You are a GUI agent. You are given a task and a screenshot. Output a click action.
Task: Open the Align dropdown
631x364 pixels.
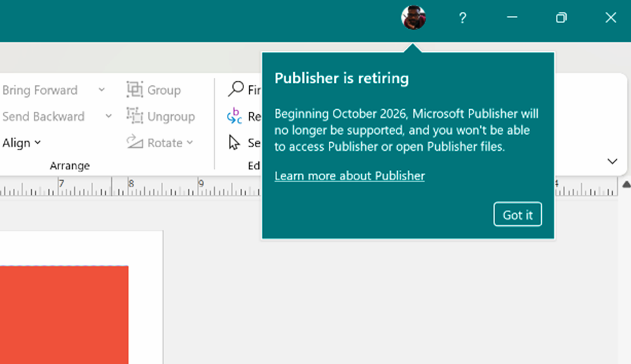click(x=22, y=143)
